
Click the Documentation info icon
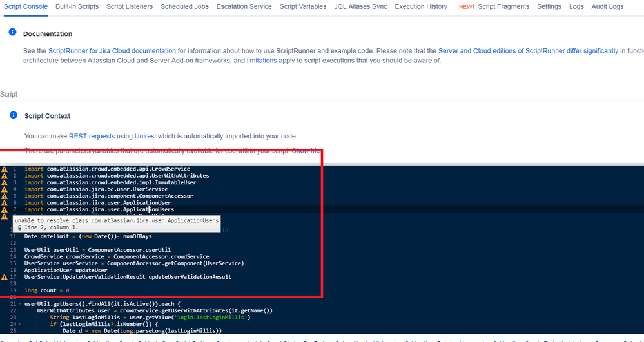(13, 32)
